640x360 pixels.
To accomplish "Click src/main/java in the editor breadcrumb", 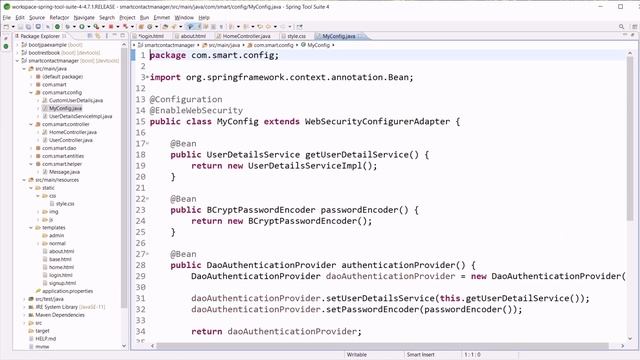I will [x=224, y=45].
